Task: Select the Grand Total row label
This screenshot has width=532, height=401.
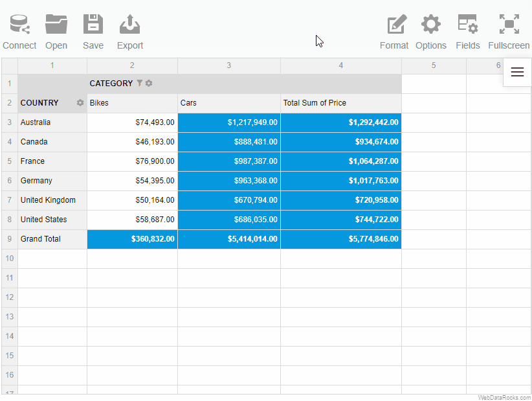Action: [52, 239]
